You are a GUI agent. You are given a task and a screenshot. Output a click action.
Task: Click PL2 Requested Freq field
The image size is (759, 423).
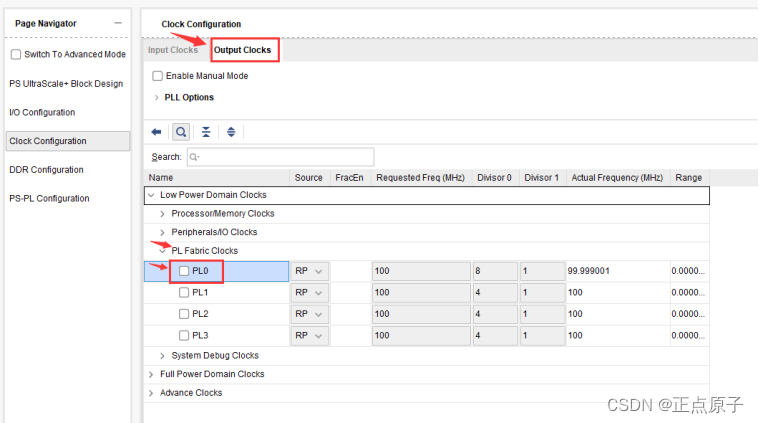click(421, 314)
